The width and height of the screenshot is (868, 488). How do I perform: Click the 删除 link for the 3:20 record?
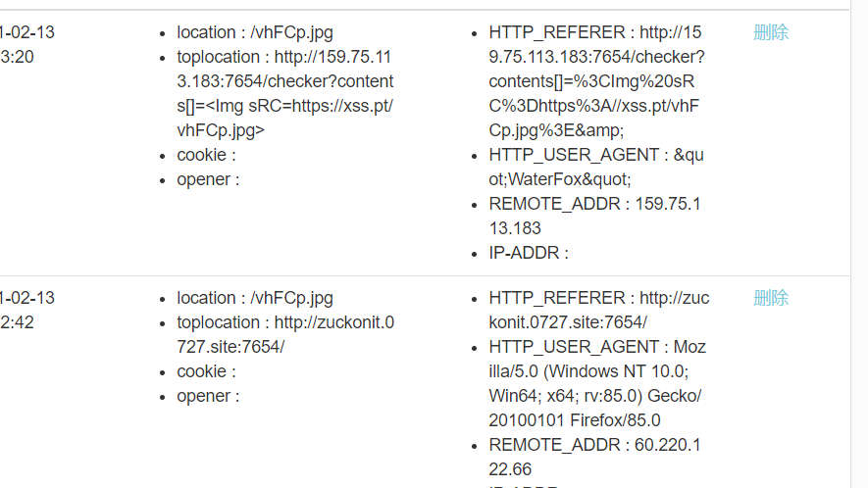point(771,32)
